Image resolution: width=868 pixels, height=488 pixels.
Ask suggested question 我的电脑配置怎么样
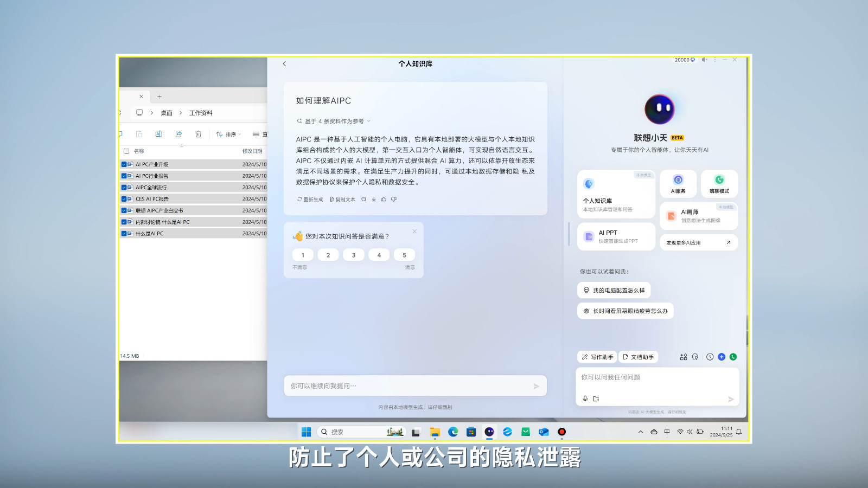tap(614, 291)
